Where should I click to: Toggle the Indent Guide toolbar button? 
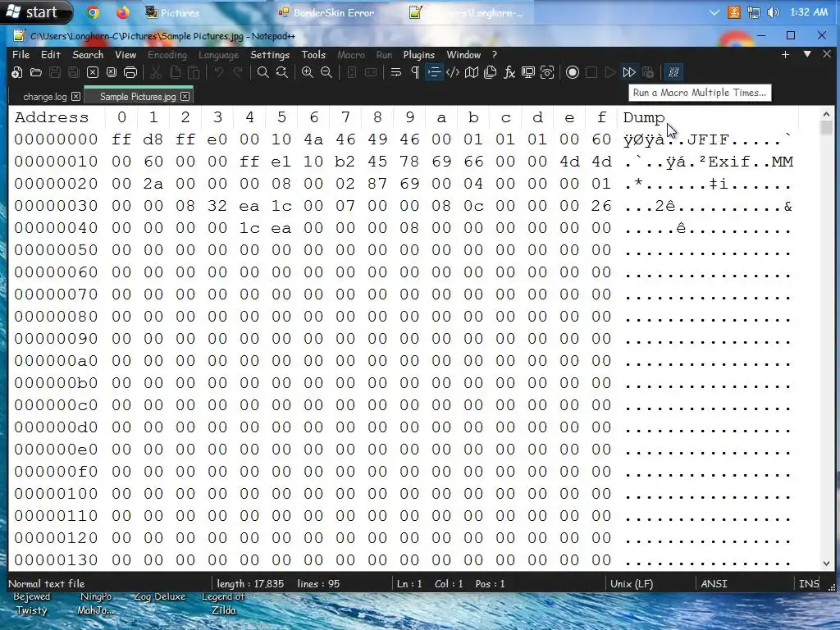tap(434, 72)
